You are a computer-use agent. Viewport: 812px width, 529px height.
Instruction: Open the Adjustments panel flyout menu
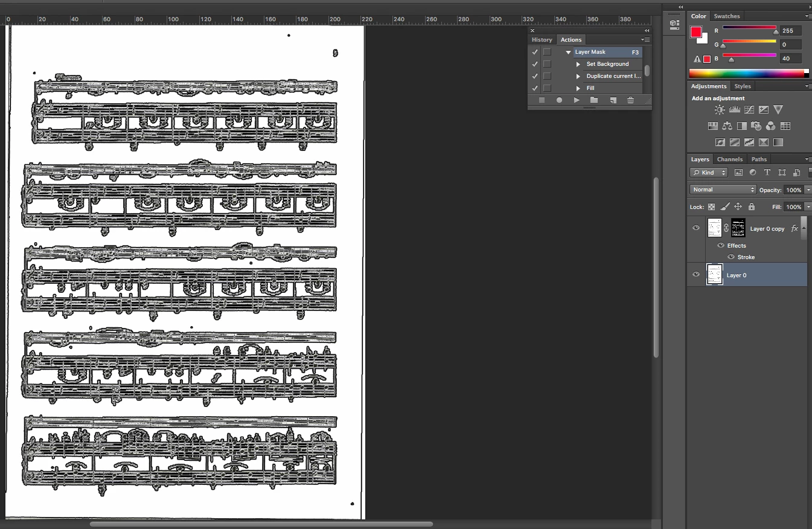tap(808, 86)
